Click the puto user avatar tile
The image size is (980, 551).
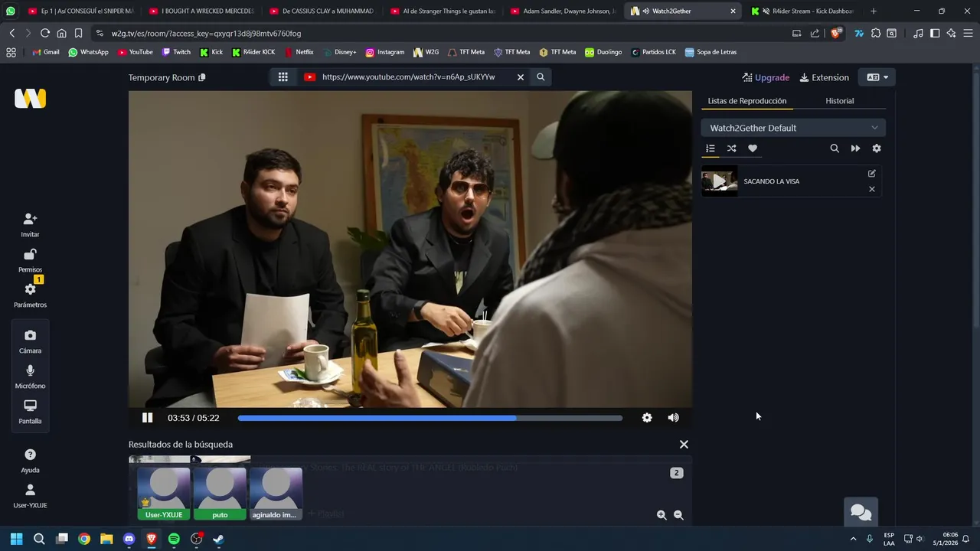(220, 494)
